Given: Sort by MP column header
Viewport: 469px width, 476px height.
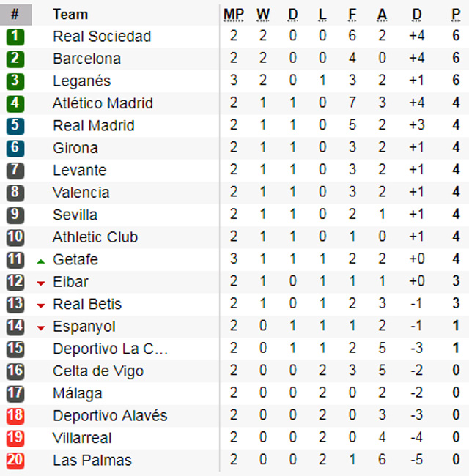Looking at the screenshot, I should (x=234, y=15).
